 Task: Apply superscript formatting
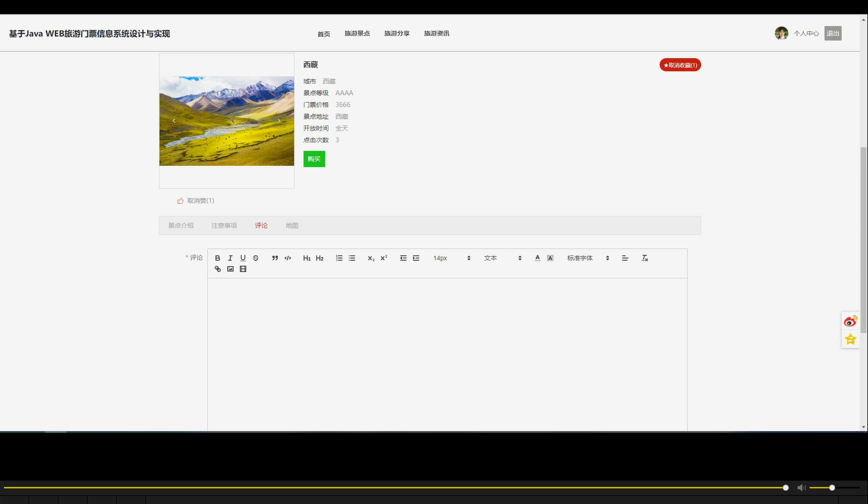[383, 258]
